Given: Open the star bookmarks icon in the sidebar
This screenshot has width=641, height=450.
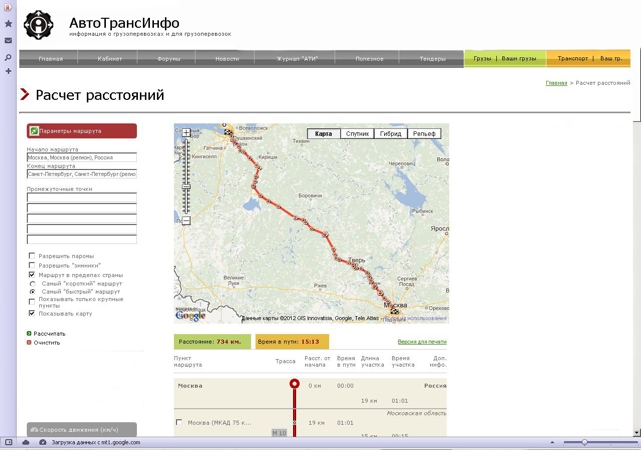Looking at the screenshot, I should 8,24.
